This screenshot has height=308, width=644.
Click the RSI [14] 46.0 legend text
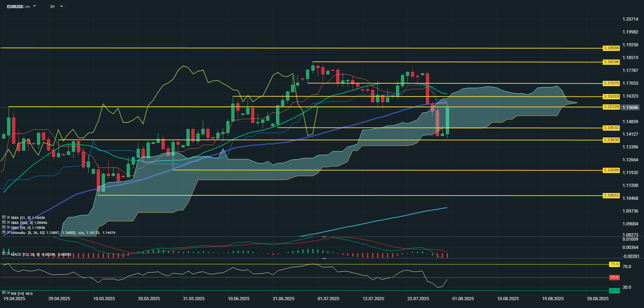pos(22,293)
